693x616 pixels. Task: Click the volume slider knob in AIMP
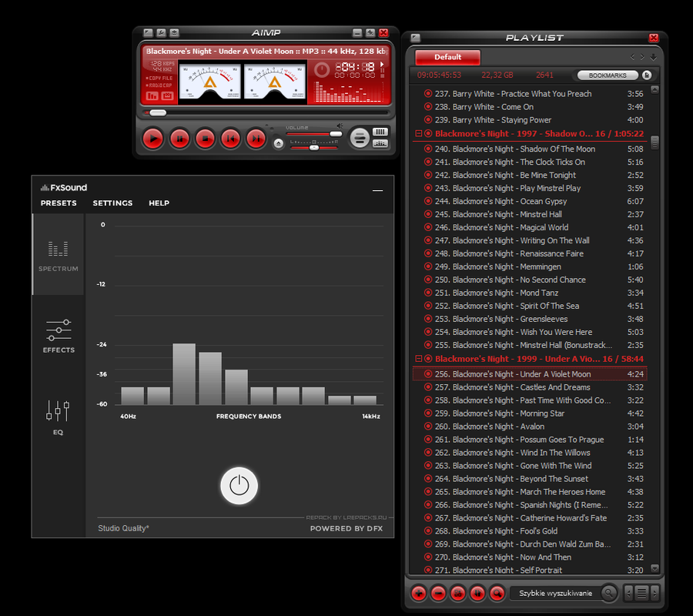tap(336, 134)
